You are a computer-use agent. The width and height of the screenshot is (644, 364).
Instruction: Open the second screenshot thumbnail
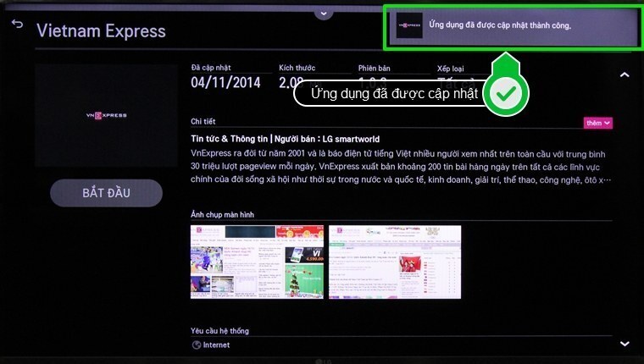[x=395, y=261]
